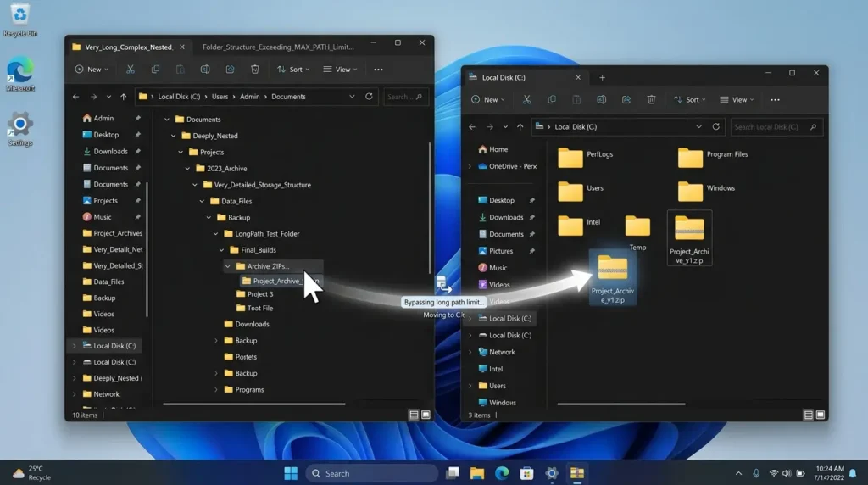
Task: Click Delete icon in Local Disk window toolbar
Action: (651, 100)
